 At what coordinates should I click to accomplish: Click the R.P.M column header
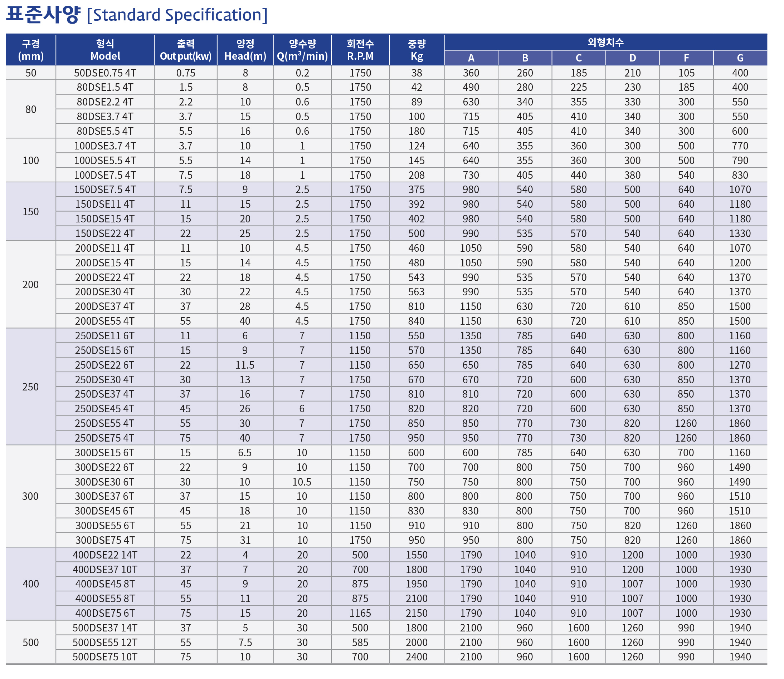click(x=360, y=50)
